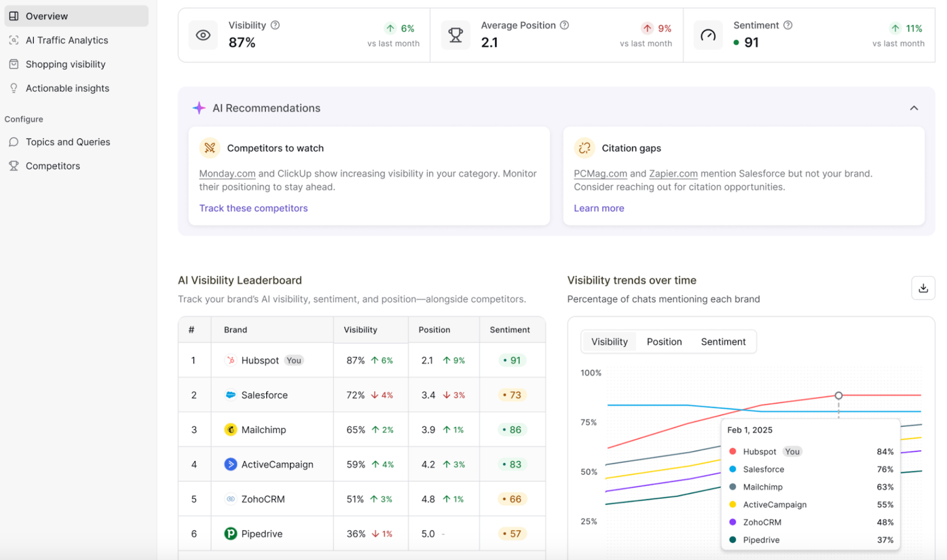Click the gauge icon in Sentiment card

708,36
